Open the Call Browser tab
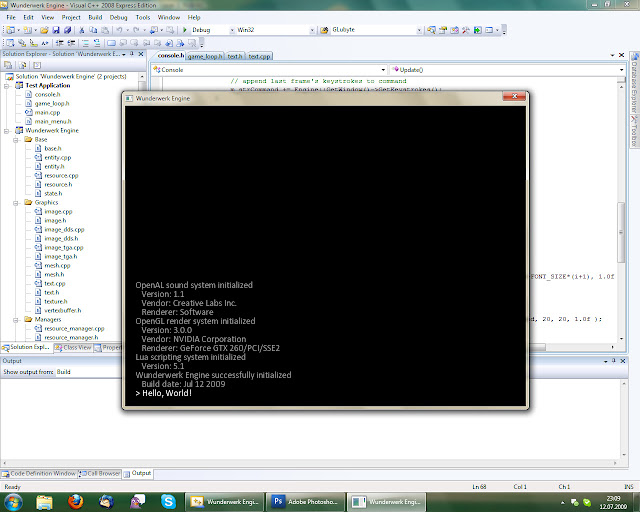Viewport: 640px width, 512px height. point(100,474)
